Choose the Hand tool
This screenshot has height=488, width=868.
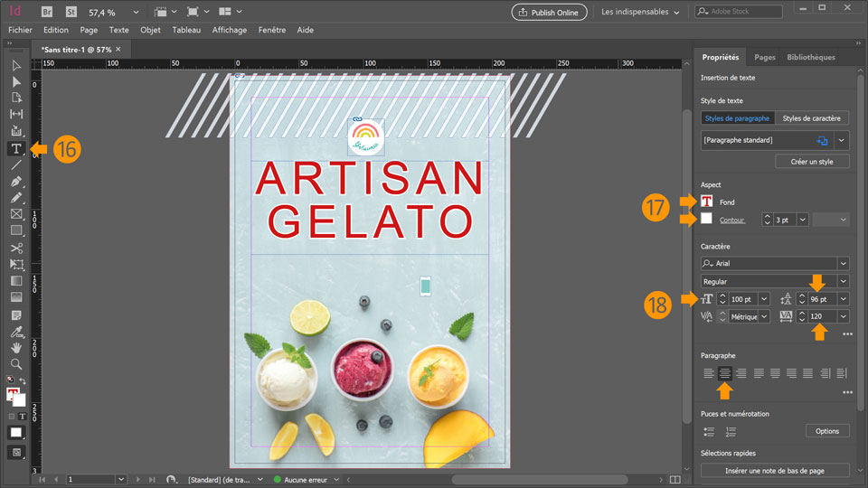[16, 347]
